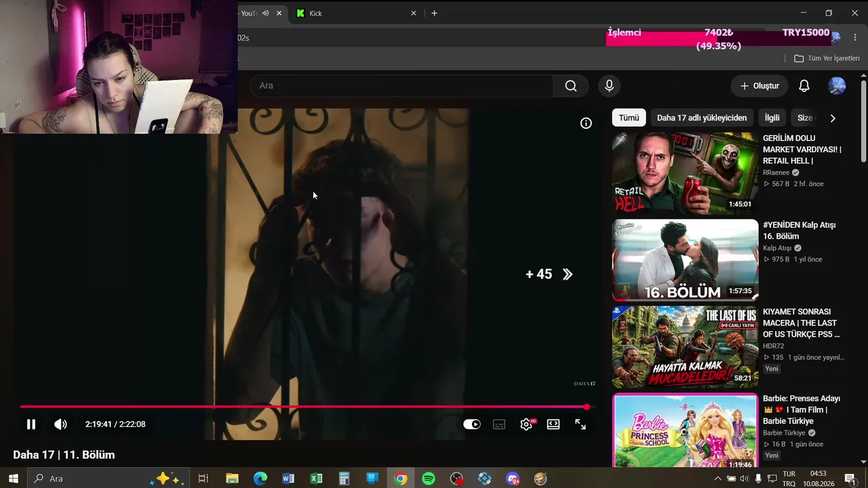Open the RRaenee channel link

(x=776, y=173)
